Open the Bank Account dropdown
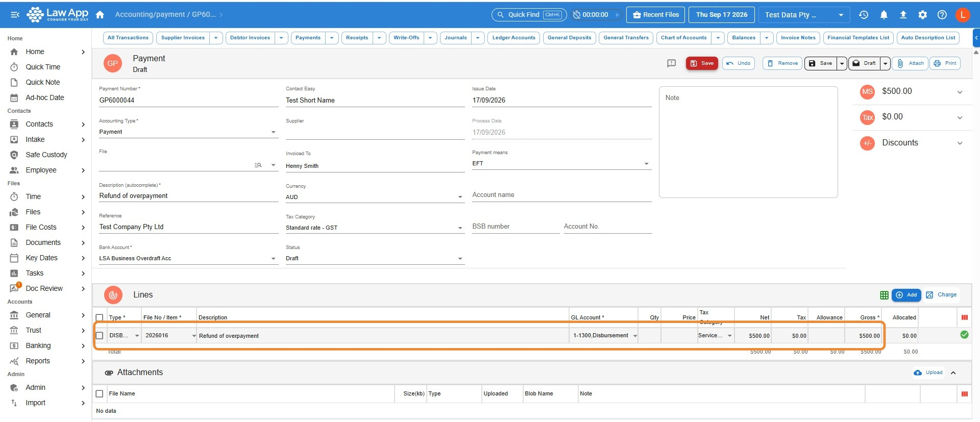This screenshot has height=422, width=980. tap(188, 258)
